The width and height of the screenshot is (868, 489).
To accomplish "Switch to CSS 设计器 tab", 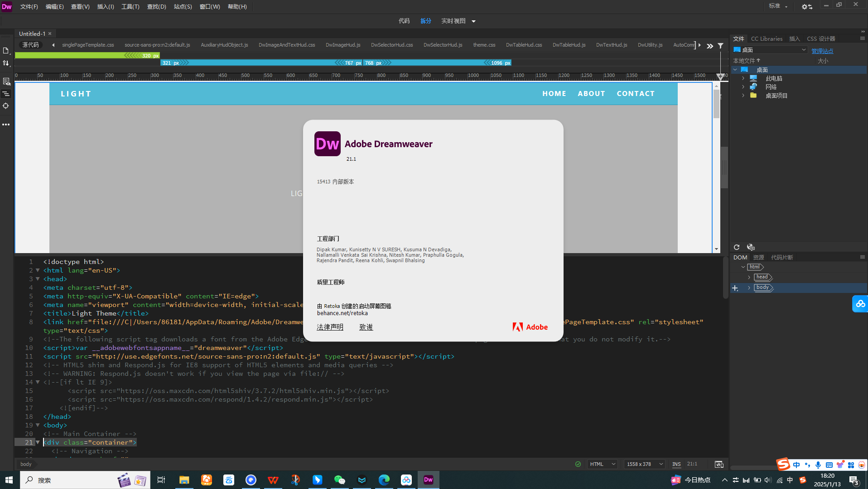I will coord(821,39).
